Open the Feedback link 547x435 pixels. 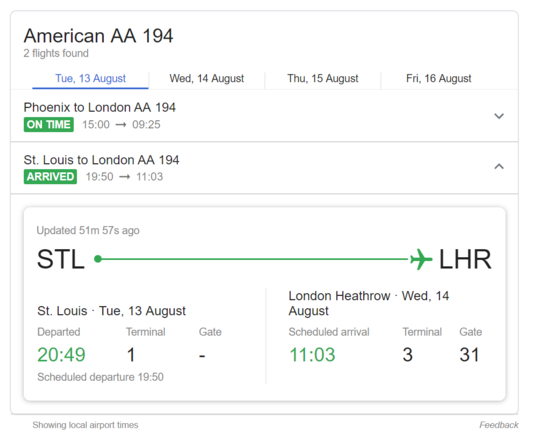(x=499, y=425)
